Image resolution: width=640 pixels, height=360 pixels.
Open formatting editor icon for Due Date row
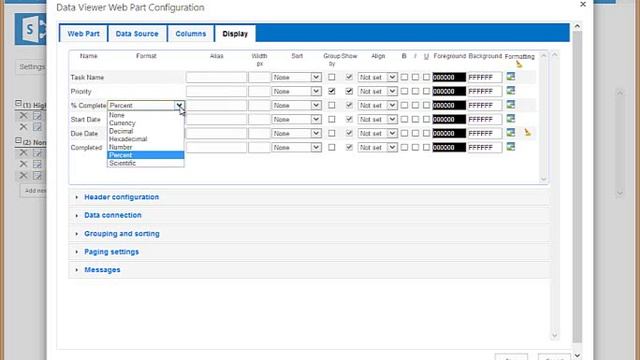[510, 133]
